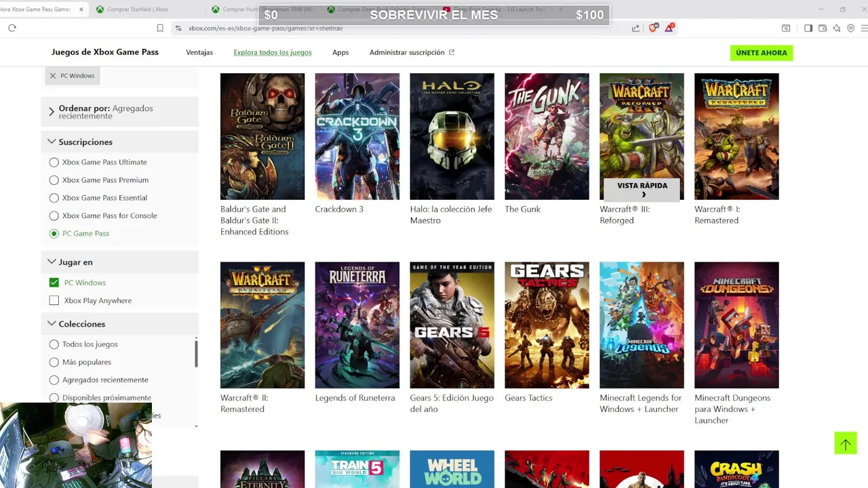Open the Gears Tactics cover art
The height and width of the screenshot is (488, 868).
point(547,325)
